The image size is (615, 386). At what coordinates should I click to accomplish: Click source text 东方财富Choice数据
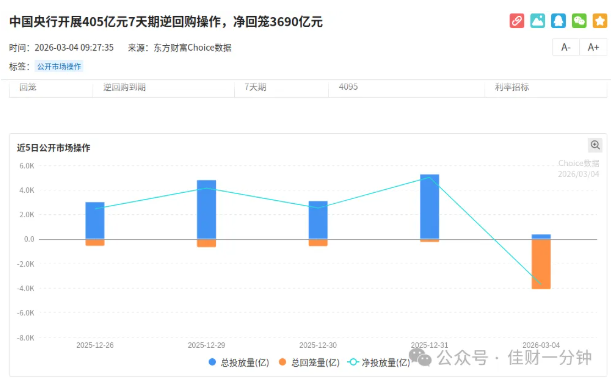click(192, 48)
